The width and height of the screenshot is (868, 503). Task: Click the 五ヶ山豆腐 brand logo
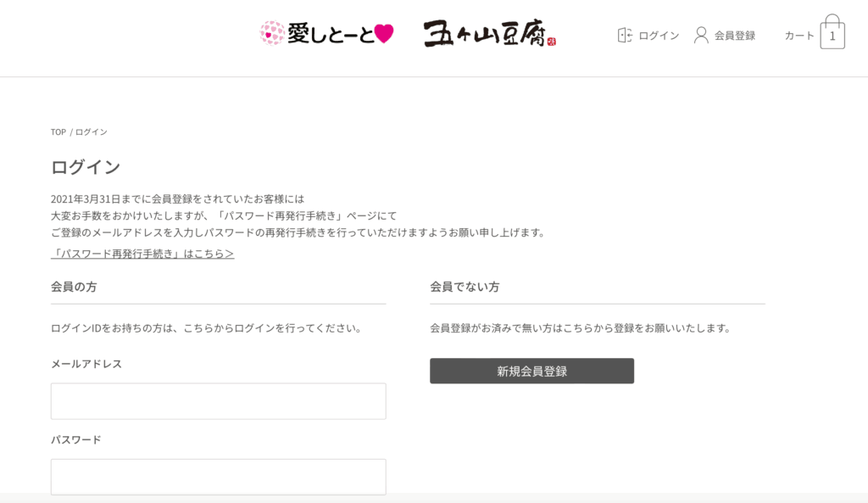tap(490, 33)
